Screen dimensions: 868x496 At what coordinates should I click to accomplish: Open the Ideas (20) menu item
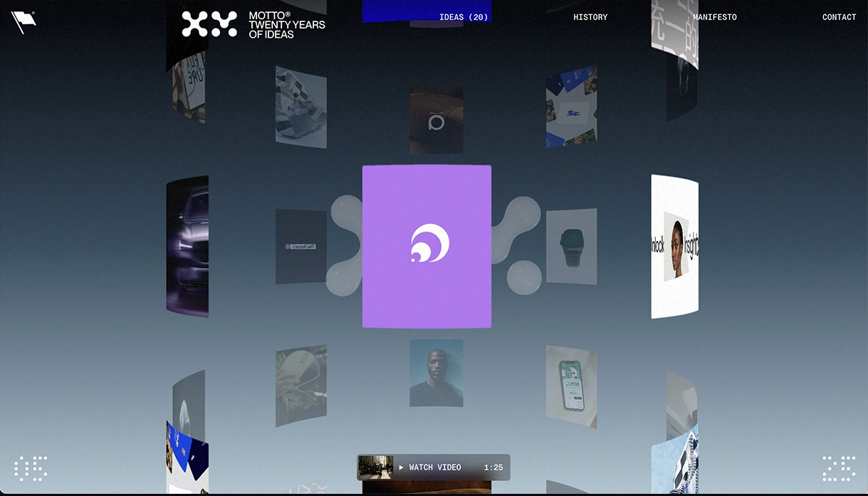[464, 17]
